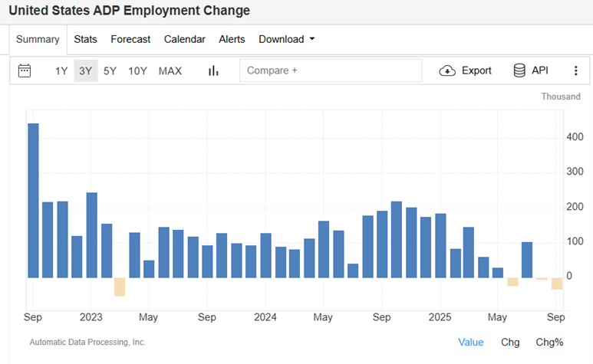Select the 3Y time range
Viewport: 593px width, 364px height.
point(86,71)
